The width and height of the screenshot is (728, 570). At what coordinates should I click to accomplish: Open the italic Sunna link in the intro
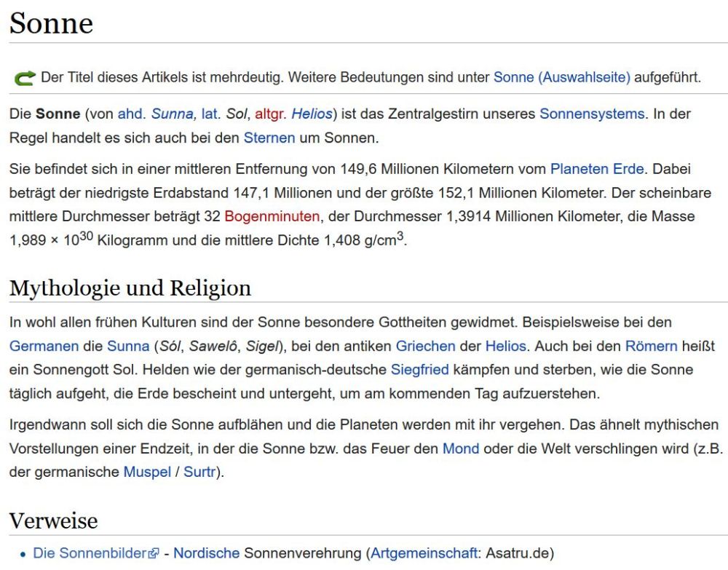point(173,114)
